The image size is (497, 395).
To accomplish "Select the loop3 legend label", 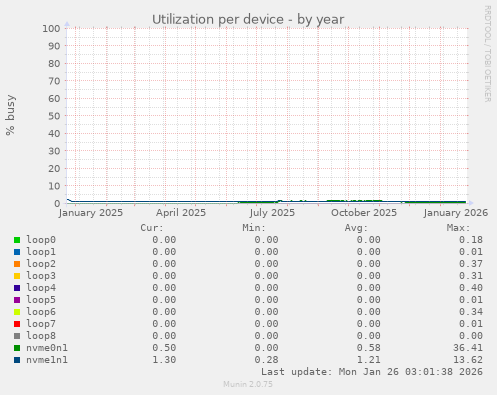I will coord(41,276).
